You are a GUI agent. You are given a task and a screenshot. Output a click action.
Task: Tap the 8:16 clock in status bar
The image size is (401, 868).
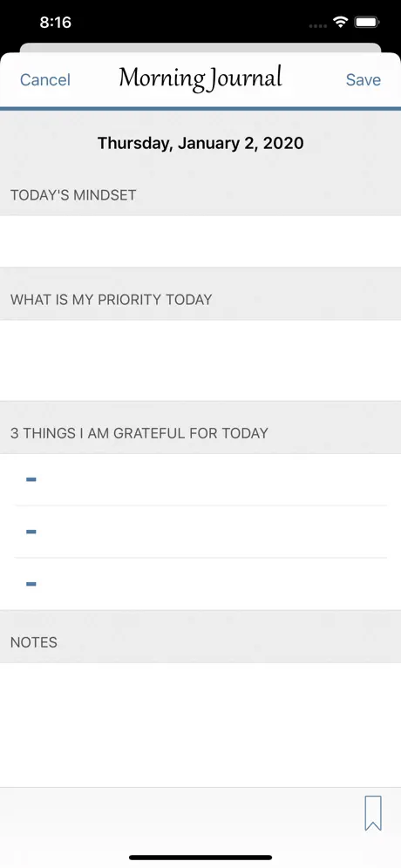[x=56, y=22]
